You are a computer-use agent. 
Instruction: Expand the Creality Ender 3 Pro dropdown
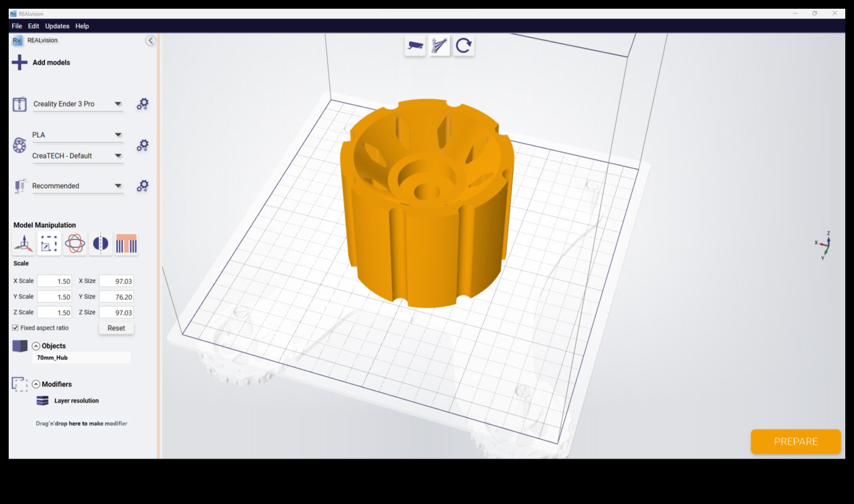(118, 103)
